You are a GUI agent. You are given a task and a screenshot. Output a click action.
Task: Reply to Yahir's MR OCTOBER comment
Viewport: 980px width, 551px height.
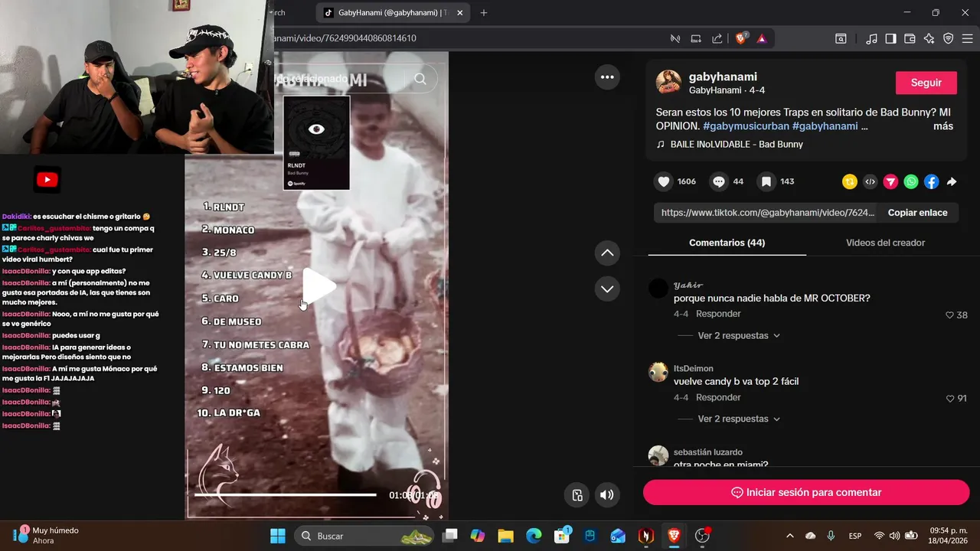tap(718, 314)
